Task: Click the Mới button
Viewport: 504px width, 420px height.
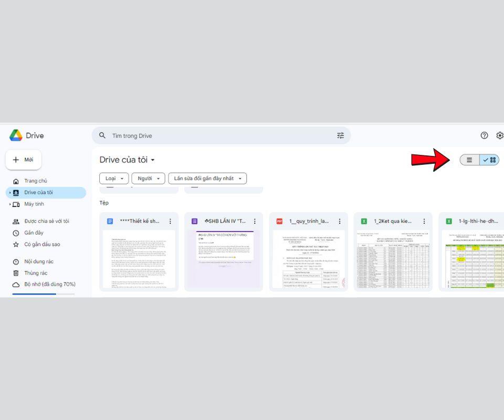Action: coord(24,160)
